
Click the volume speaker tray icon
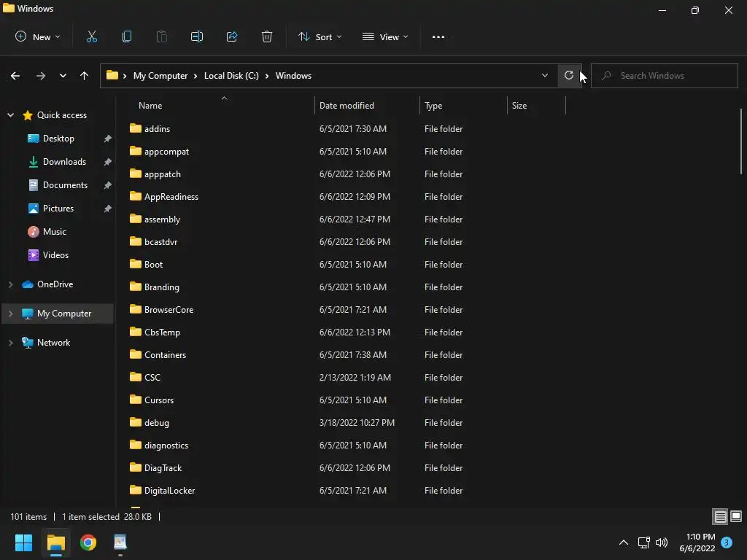(x=662, y=542)
